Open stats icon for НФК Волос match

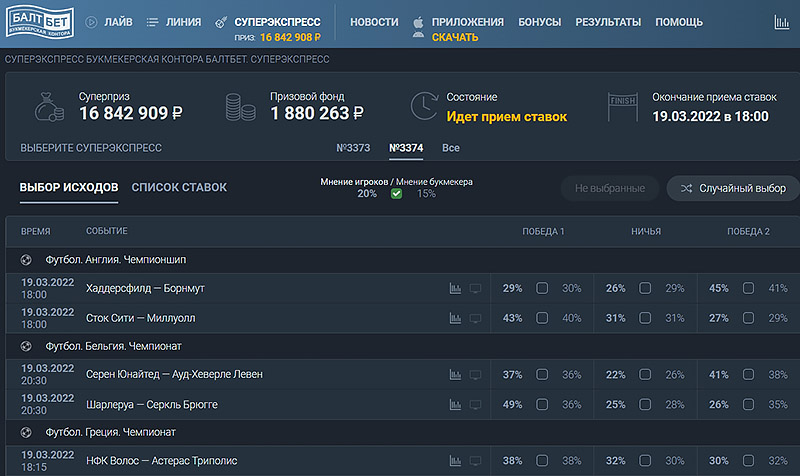click(x=455, y=461)
